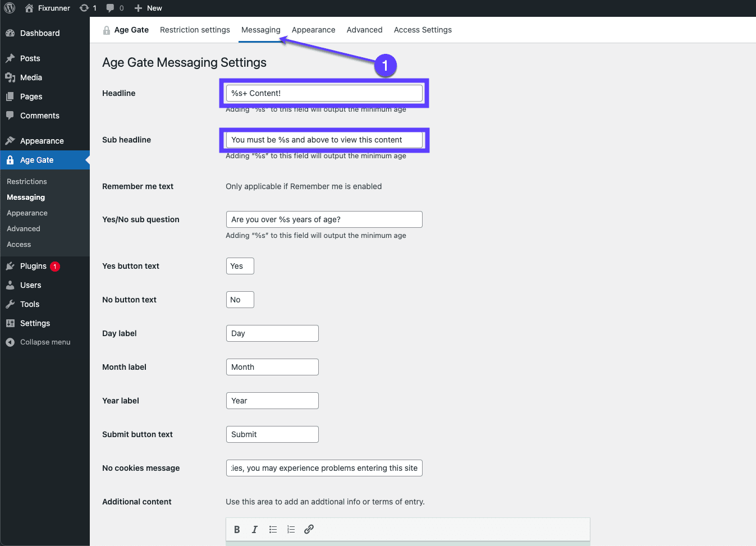Click New in the admin bar
This screenshot has height=546, width=756.
click(x=154, y=8)
